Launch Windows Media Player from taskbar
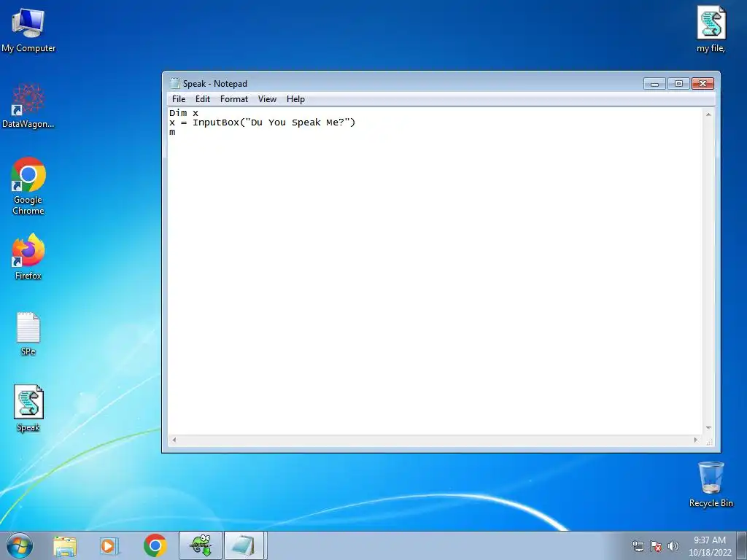 109,545
